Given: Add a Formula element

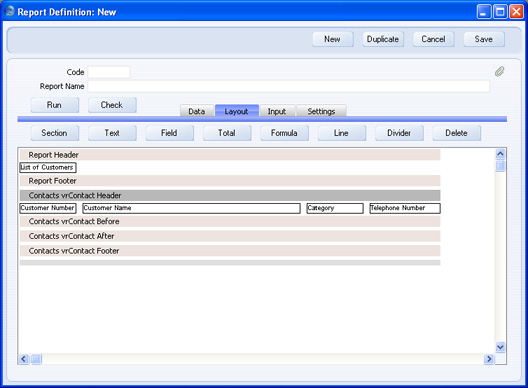Looking at the screenshot, I should tap(284, 133).
